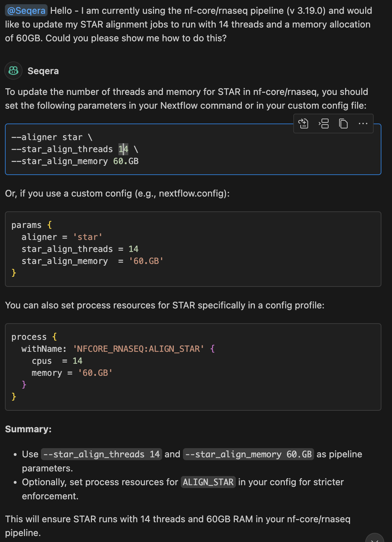Viewport: 392px width, 542px height.
Task: Click the Summary heading
Action: [28, 429]
